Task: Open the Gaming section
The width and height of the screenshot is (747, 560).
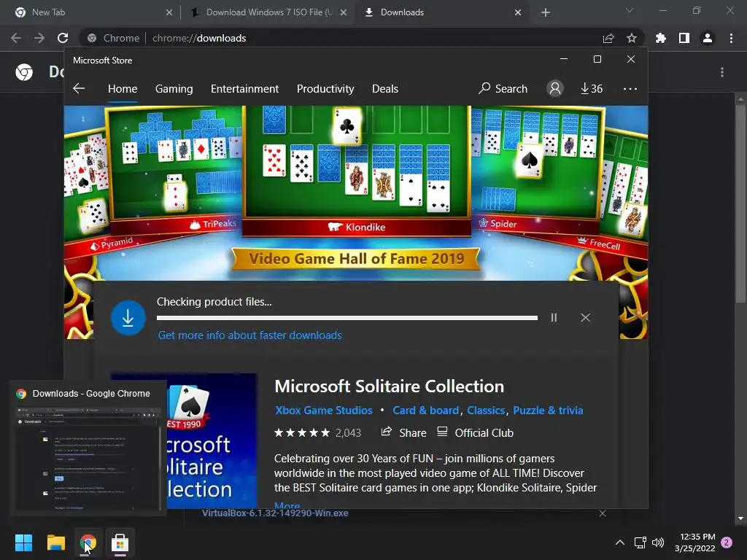Action: 174,88
